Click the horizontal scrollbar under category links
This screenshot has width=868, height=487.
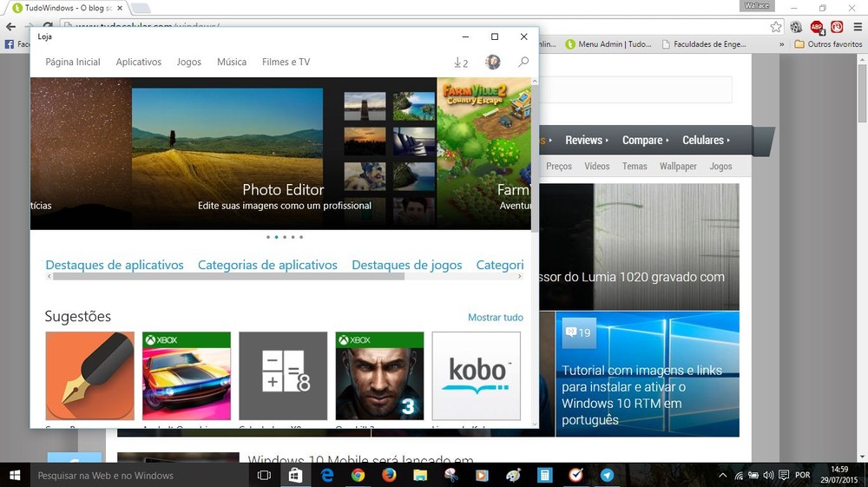(228, 277)
